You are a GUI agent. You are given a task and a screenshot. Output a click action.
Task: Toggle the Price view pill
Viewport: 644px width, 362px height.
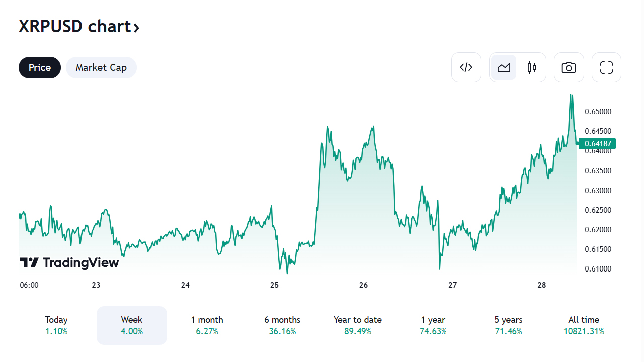tap(40, 67)
